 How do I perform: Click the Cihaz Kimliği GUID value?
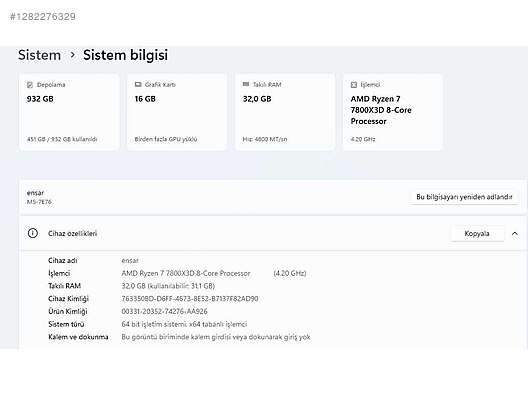(190, 299)
